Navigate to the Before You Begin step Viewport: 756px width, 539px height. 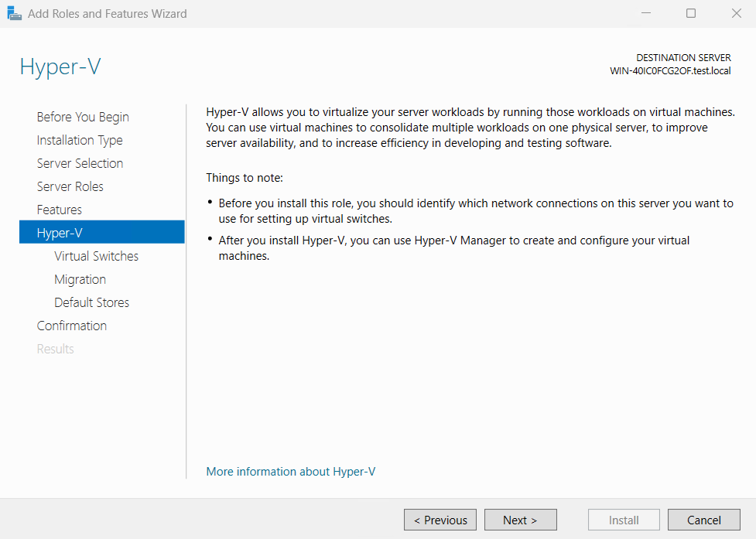(82, 116)
